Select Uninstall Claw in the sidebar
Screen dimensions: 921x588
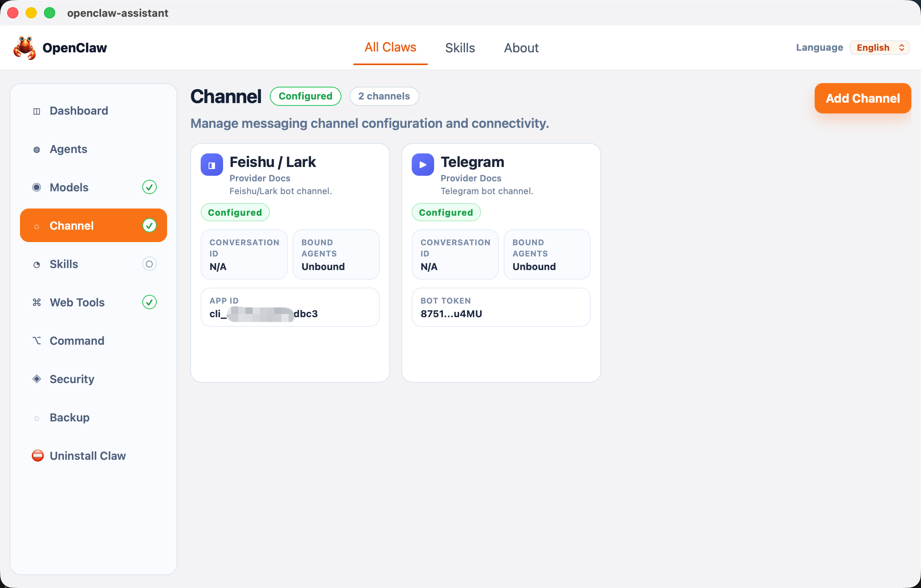click(x=94, y=456)
